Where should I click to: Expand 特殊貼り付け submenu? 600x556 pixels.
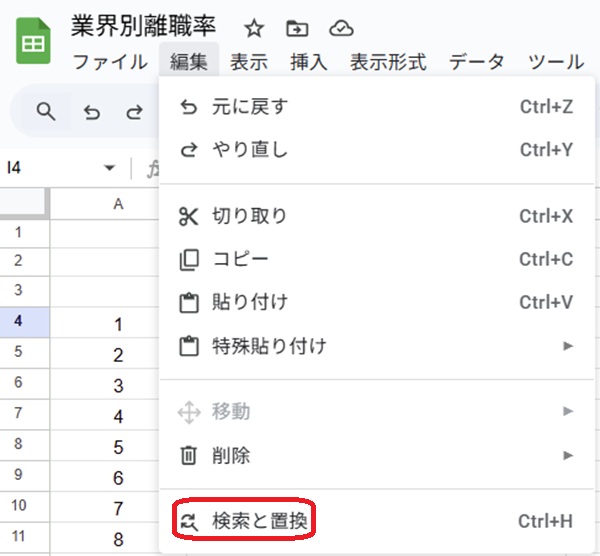pyautogui.click(x=377, y=346)
